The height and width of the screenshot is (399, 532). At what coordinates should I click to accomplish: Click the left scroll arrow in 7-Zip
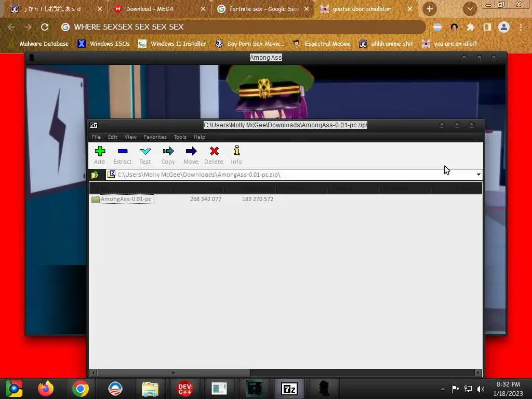click(x=94, y=373)
